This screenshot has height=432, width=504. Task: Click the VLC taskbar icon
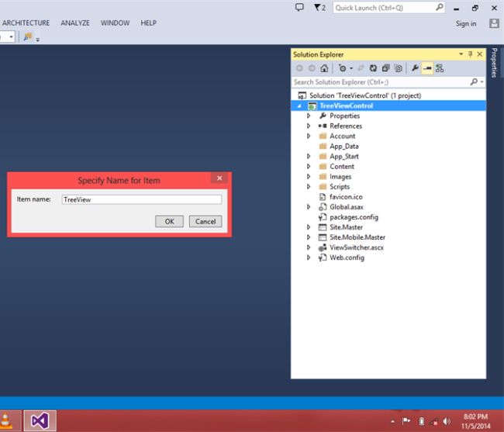click(7, 420)
